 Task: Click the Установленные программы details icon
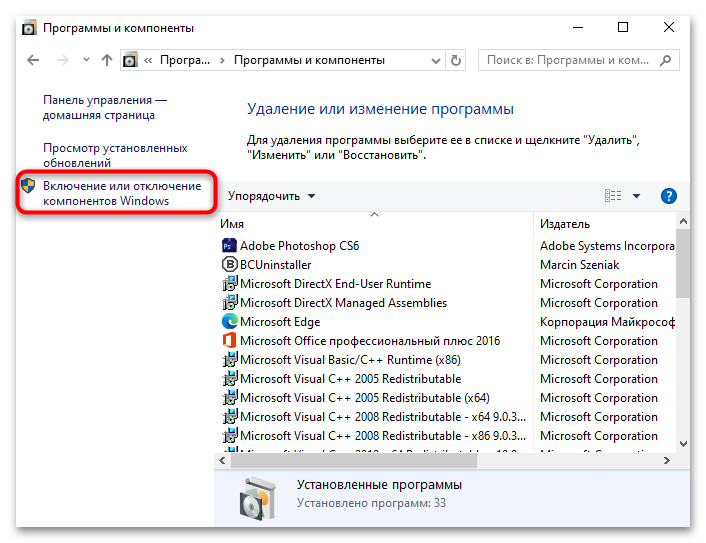[257, 498]
